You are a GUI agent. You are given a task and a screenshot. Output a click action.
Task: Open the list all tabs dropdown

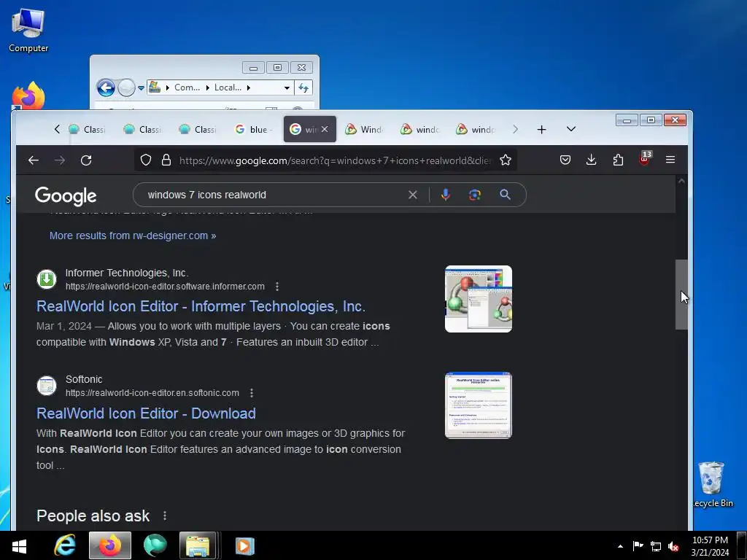click(571, 129)
